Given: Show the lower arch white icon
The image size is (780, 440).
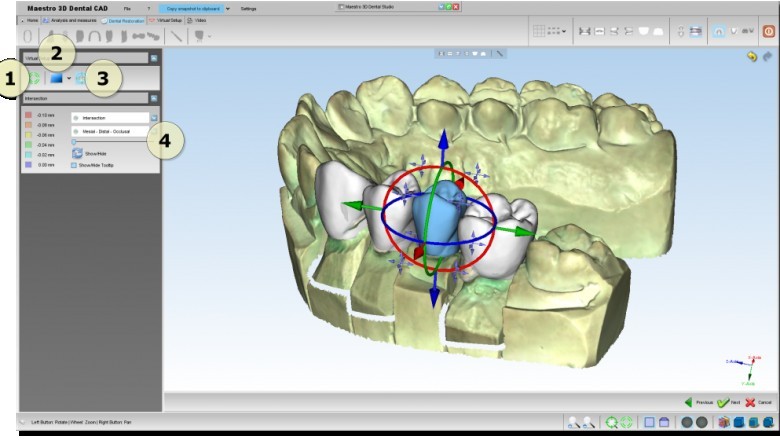Looking at the screenshot, I should pyautogui.click(x=658, y=31).
